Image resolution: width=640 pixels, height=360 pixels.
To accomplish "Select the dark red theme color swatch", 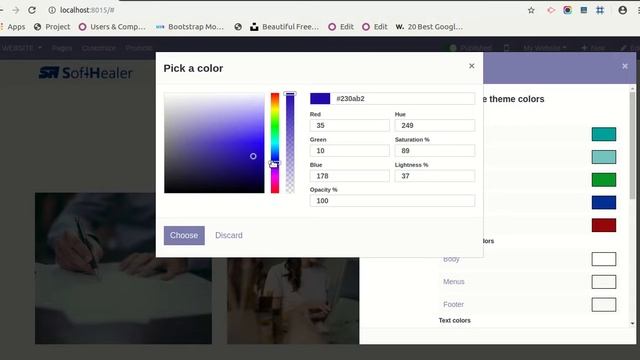I will point(604,225).
